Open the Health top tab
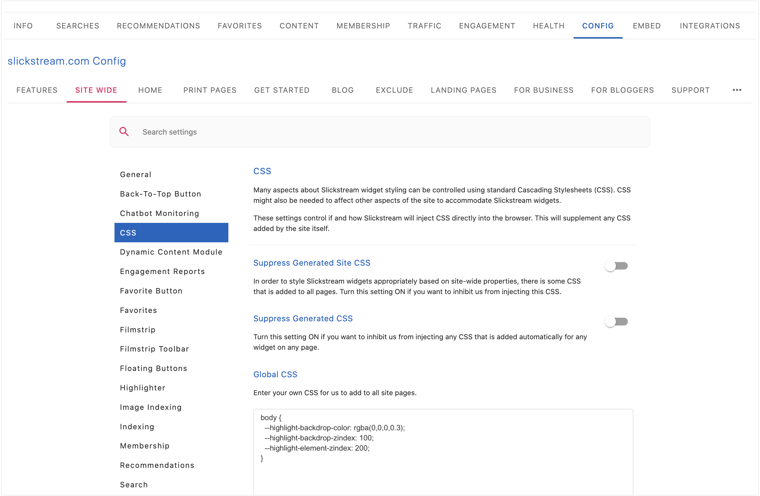Viewport: 760px width, 496px height. tap(548, 26)
